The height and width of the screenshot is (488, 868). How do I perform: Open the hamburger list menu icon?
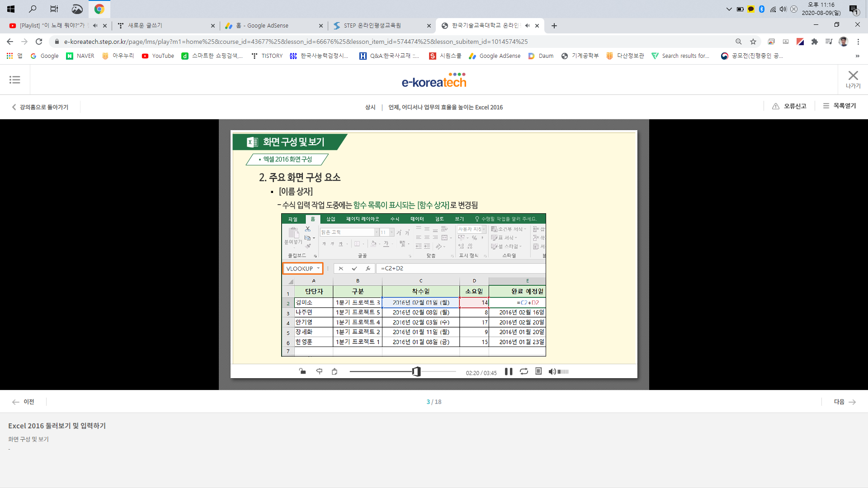coord(14,80)
